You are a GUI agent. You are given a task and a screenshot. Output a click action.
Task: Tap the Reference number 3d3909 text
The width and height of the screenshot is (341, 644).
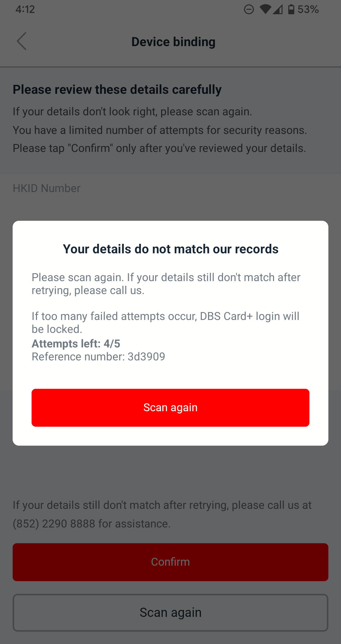[98, 357]
